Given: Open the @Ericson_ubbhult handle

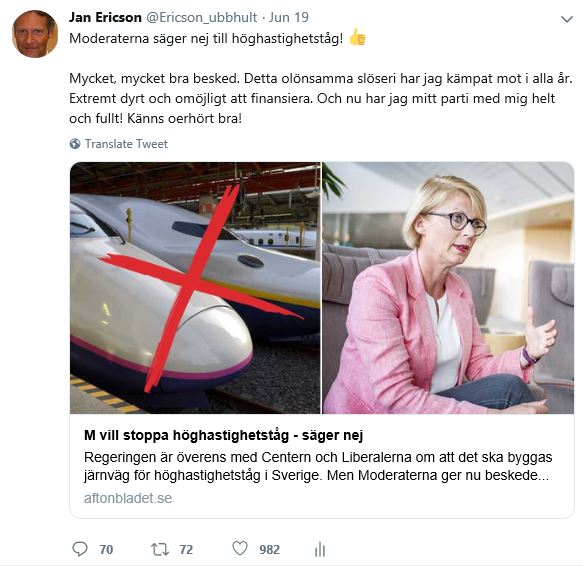Looking at the screenshot, I should tap(202, 17).
